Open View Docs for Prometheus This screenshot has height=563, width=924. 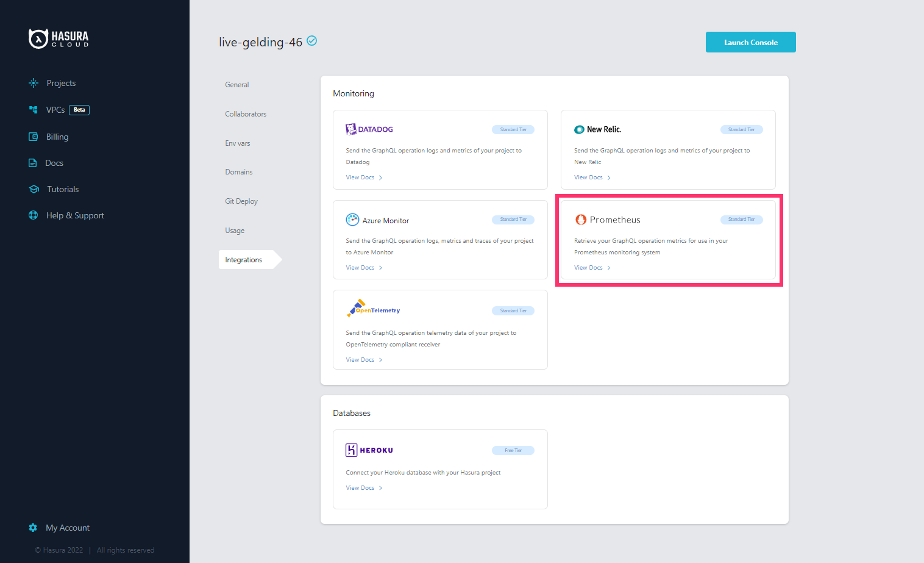[x=588, y=267]
